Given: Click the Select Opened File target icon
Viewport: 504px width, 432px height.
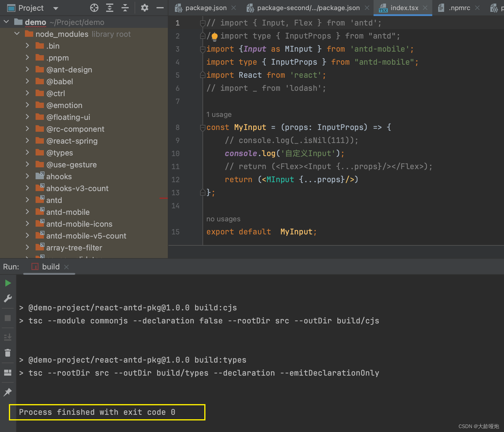Looking at the screenshot, I should point(94,8).
